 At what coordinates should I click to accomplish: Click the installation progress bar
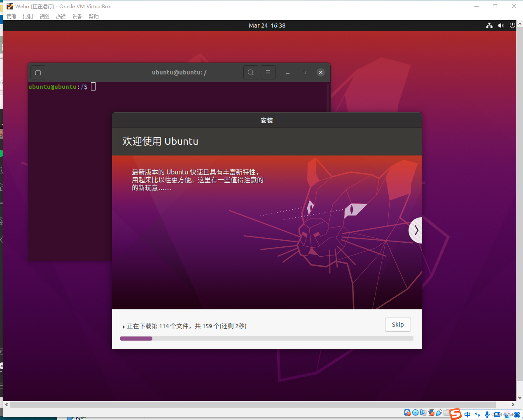[x=266, y=339]
